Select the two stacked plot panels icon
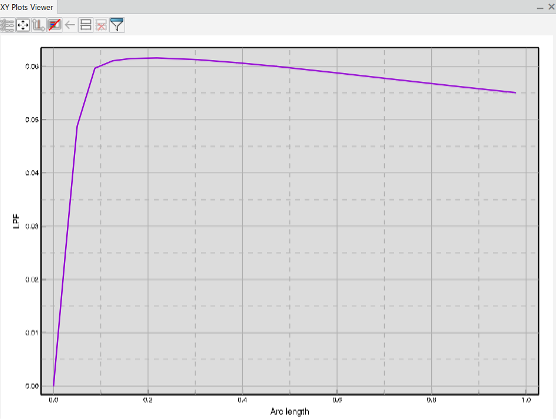This screenshot has width=556, height=420. point(86,25)
